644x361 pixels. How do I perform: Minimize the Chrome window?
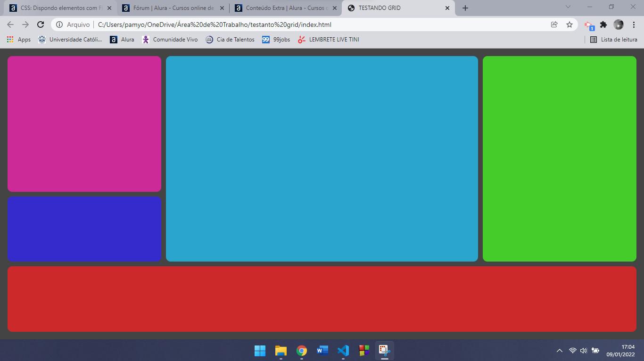click(590, 7)
